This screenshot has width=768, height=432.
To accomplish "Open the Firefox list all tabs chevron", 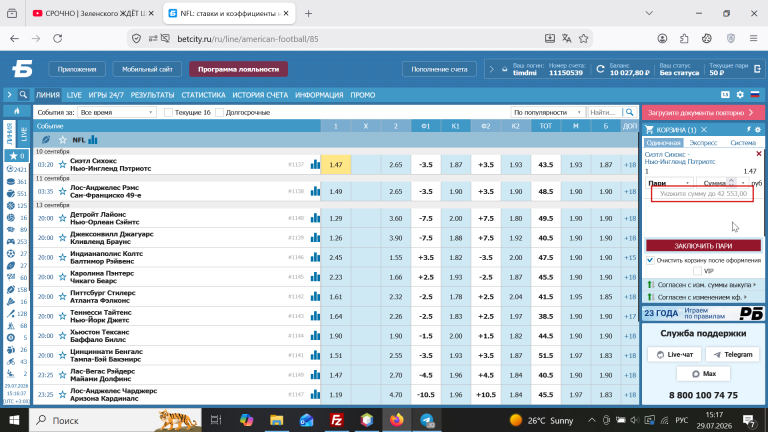I will [649, 13].
